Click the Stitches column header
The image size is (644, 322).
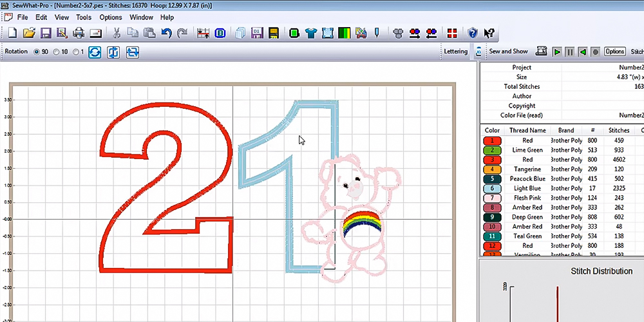click(619, 130)
